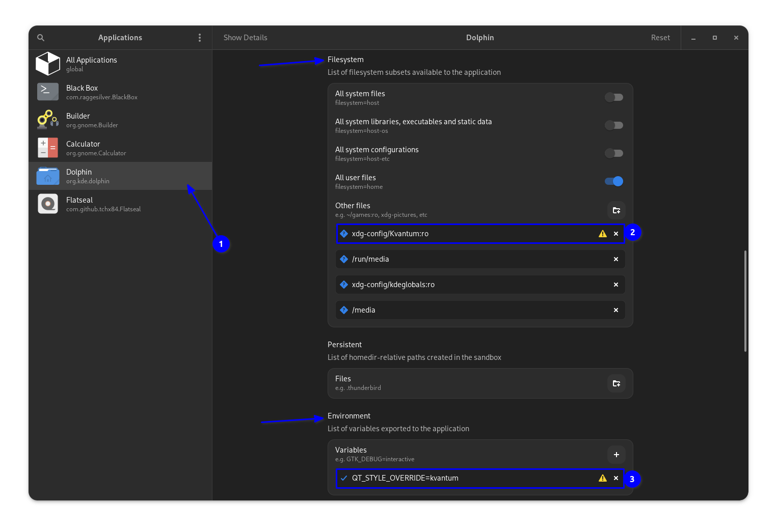Select the Black Box terminal icon
Screen dimensions: 777x532
pyautogui.click(x=48, y=92)
